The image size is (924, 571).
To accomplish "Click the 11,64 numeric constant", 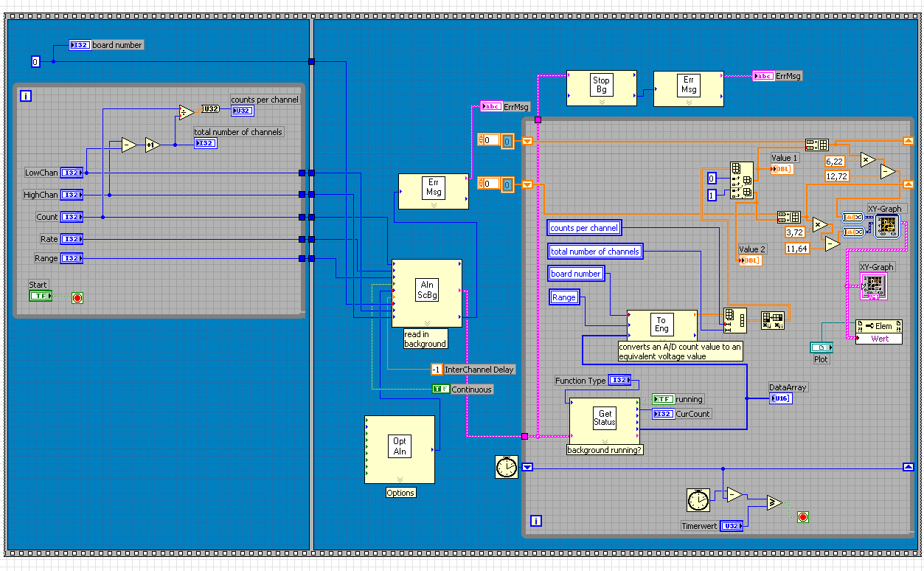I will [797, 249].
